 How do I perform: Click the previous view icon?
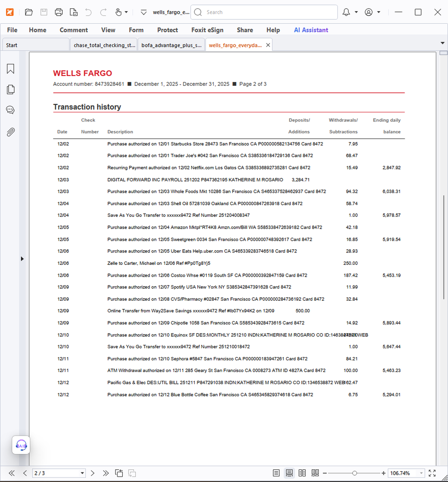(x=119, y=473)
